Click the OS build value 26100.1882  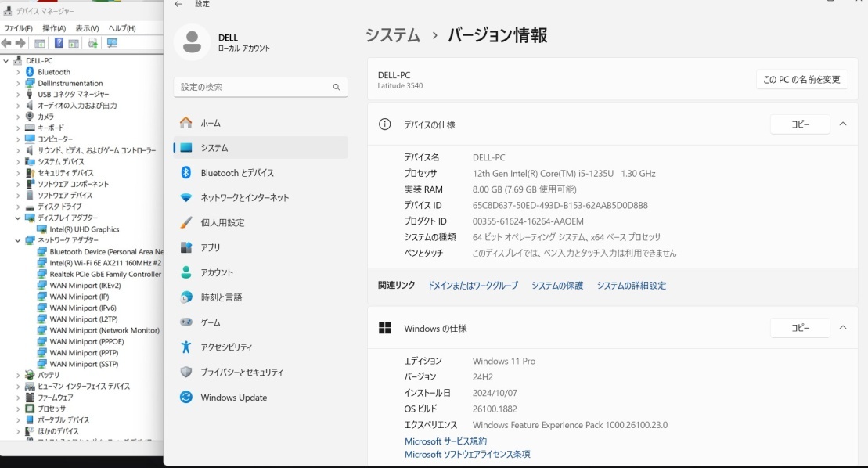coord(495,409)
